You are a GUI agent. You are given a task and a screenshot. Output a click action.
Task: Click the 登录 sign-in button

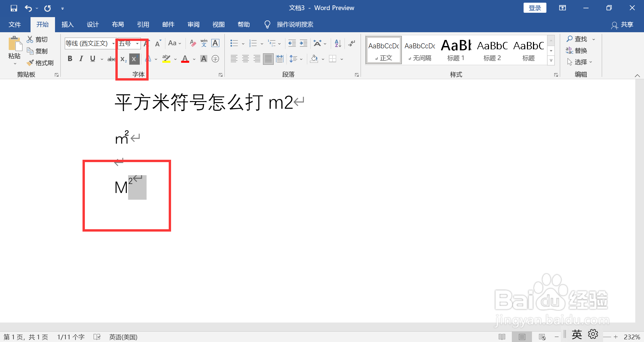coord(535,7)
